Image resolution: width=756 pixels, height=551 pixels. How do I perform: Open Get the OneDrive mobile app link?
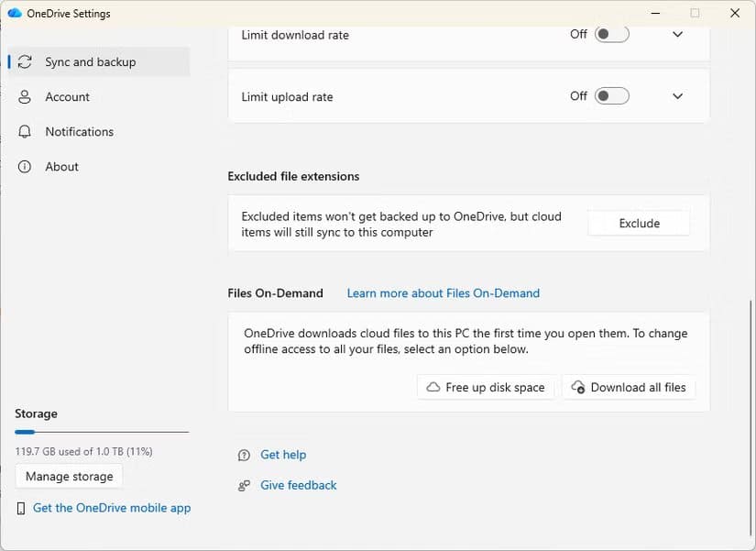[112, 508]
